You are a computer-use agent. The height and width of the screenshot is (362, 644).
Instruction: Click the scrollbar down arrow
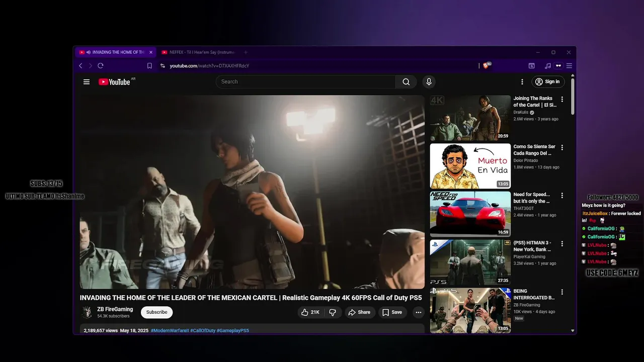(x=573, y=331)
